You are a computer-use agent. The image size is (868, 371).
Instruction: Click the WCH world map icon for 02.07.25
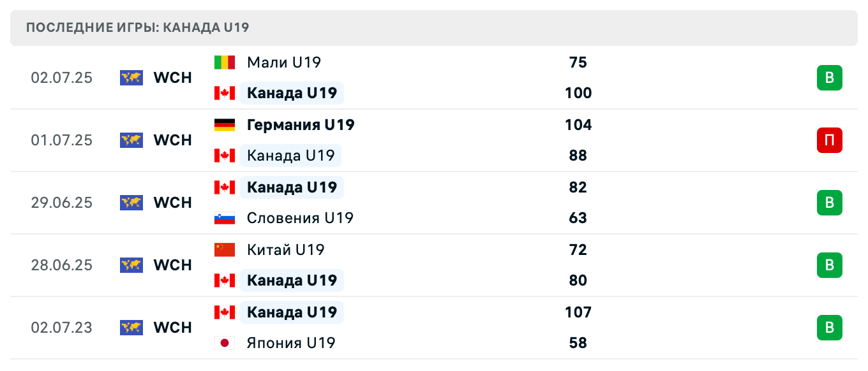pos(131,78)
